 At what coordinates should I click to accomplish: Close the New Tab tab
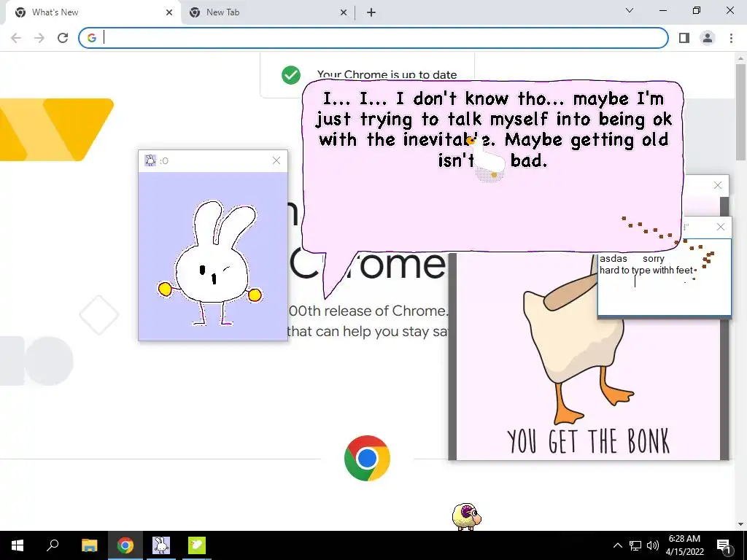tap(344, 12)
